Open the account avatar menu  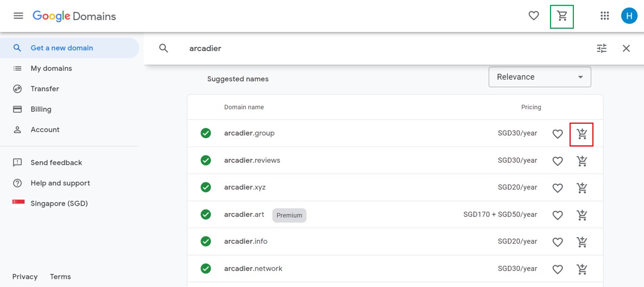tap(629, 16)
